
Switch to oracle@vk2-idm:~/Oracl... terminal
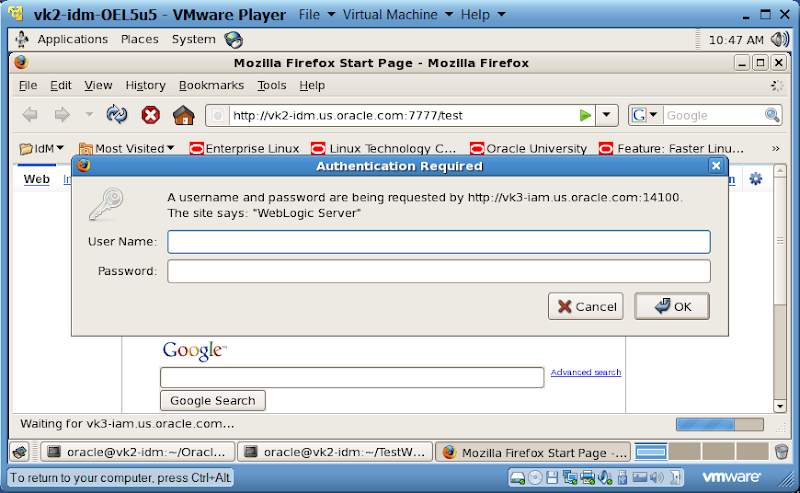tap(138, 452)
